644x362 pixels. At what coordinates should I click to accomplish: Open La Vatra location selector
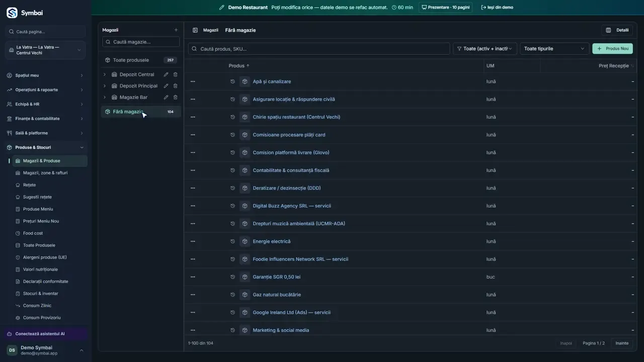click(45, 50)
